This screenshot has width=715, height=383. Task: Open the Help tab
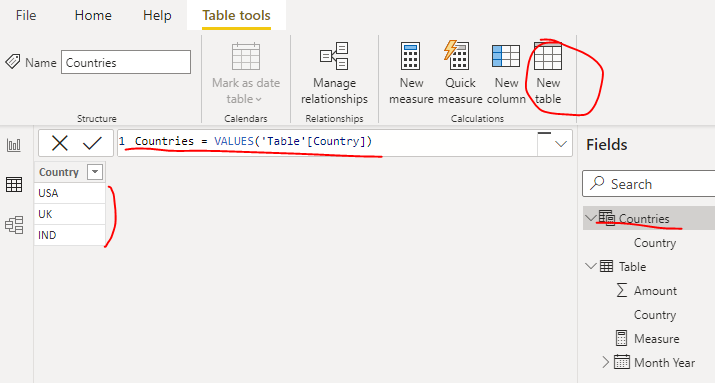pyautogui.click(x=157, y=16)
